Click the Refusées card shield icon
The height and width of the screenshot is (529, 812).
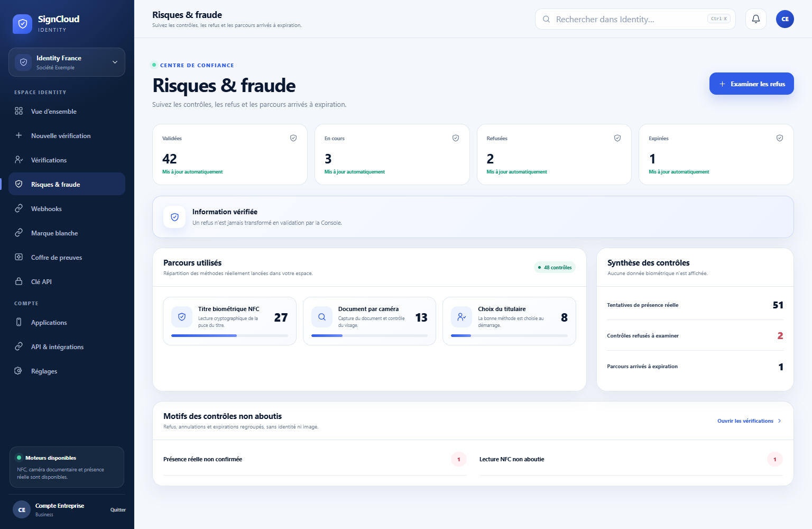[x=617, y=138]
